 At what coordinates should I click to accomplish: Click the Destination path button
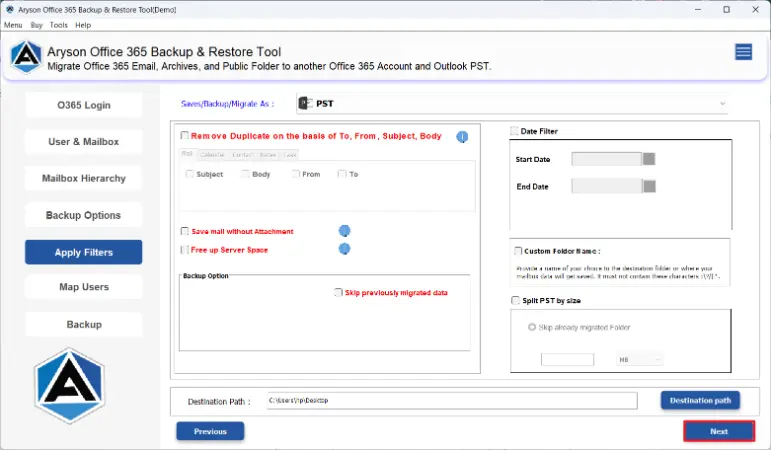click(x=700, y=400)
